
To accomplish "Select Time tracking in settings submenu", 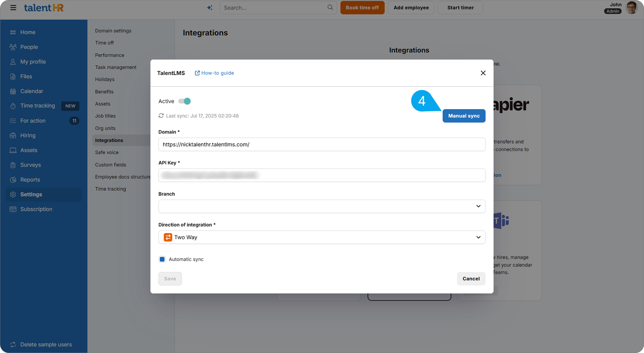I will pyautogui.click(x=111, y=189).
